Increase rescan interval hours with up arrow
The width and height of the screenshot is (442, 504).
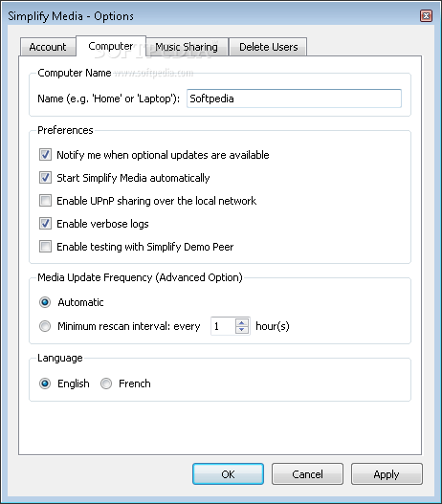coord(242,322)
